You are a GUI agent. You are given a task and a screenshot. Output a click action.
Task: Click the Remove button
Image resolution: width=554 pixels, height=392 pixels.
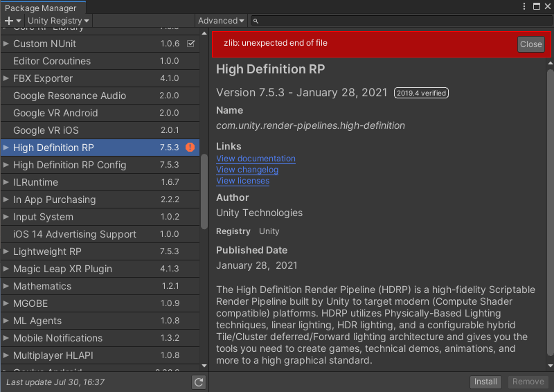pyautogui.click(x=528, y=382)
